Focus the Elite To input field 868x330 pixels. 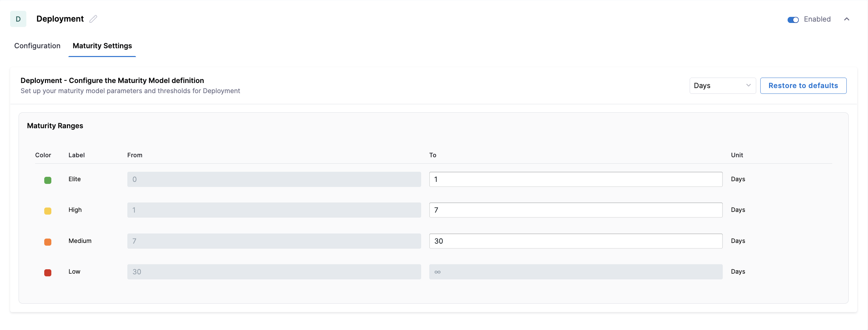pos(576,180)
